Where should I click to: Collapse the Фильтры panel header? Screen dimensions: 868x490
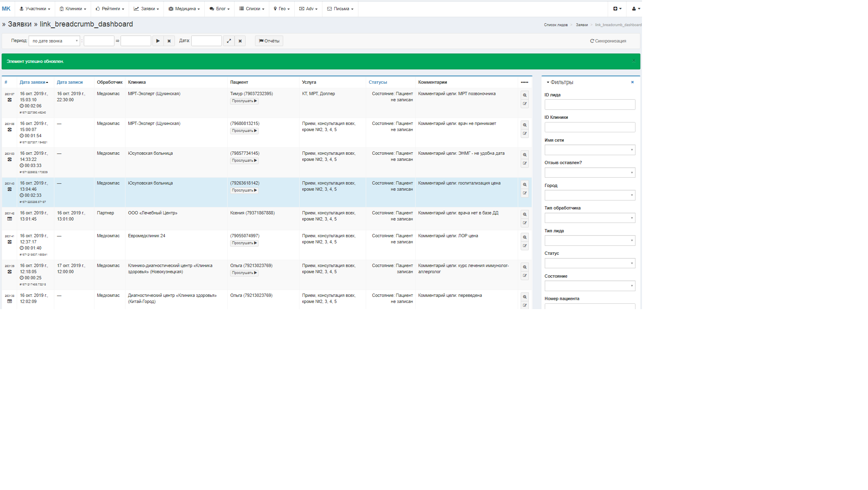pyautogui.click(x=559, y=82)
